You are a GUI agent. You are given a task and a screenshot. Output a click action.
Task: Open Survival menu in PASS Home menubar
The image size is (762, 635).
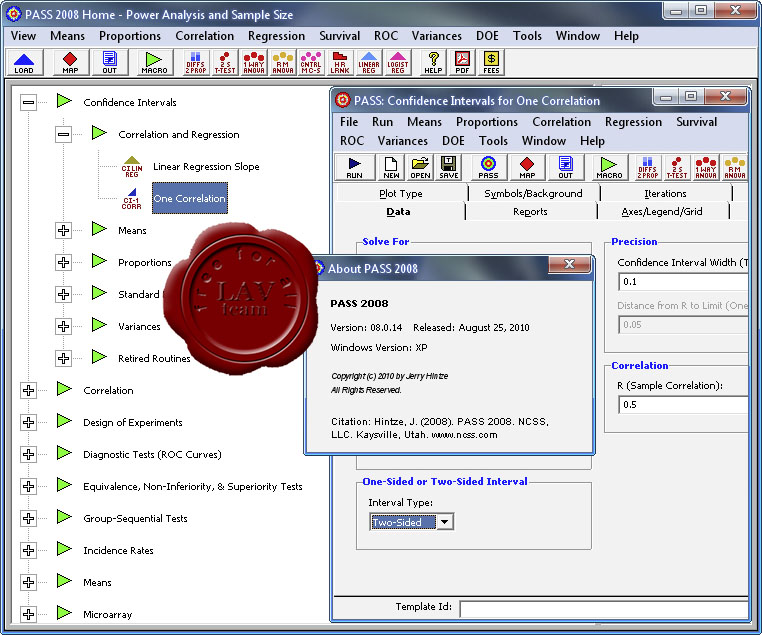pyautogui.click(x=339, y=36)
